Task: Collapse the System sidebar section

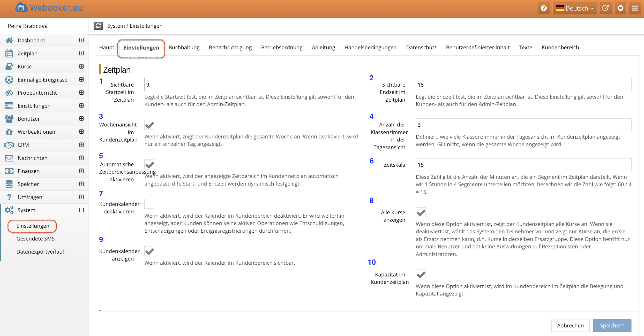Action: [x=81, y=210]
